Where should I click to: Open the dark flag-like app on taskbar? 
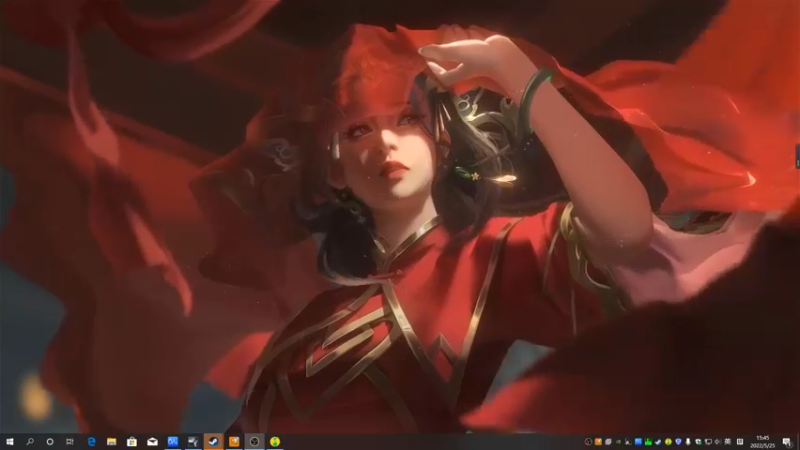point(193,442)
